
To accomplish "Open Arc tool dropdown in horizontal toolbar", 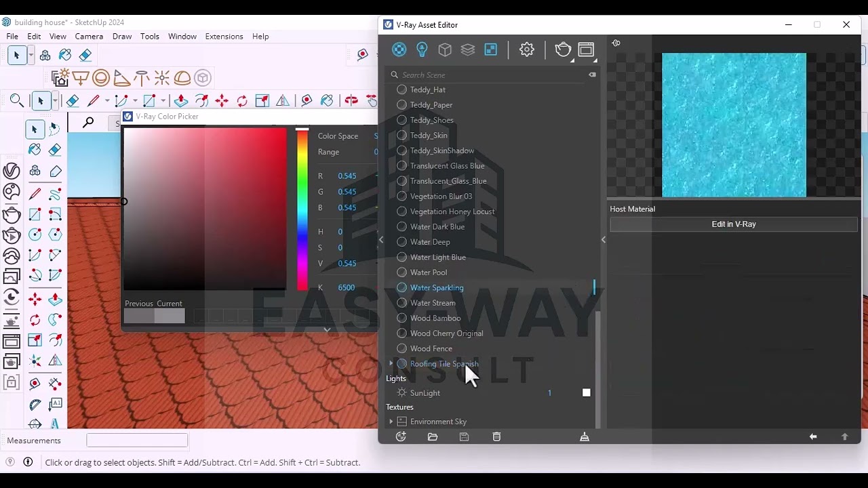I will coord(135,101).
